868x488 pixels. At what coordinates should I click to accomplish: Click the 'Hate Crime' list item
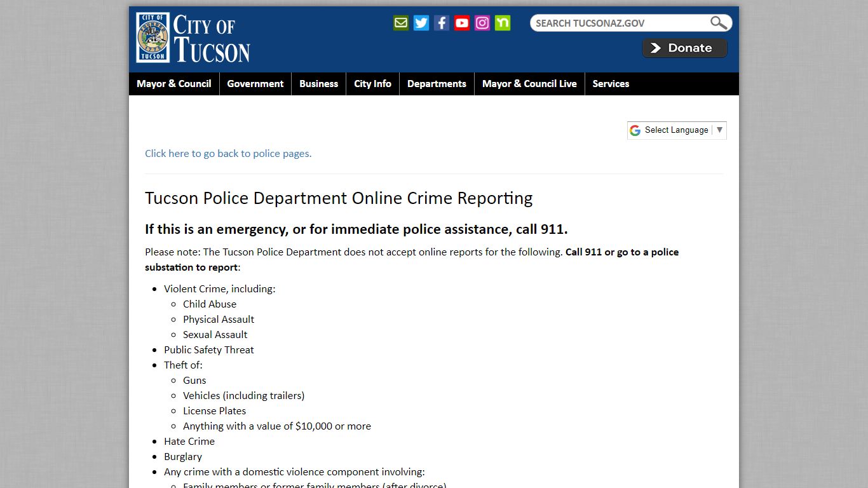pyautogui.click(x=189, y=442)
